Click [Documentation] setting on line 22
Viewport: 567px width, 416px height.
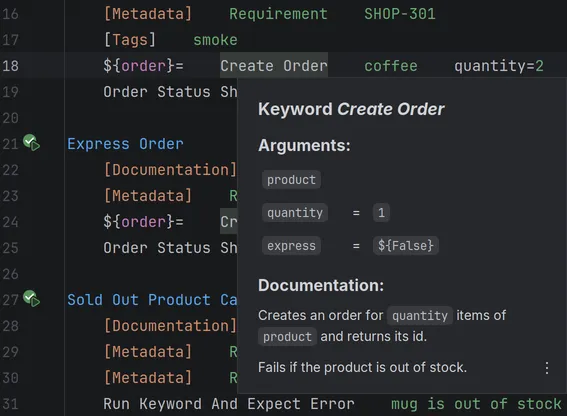(170, 170)
